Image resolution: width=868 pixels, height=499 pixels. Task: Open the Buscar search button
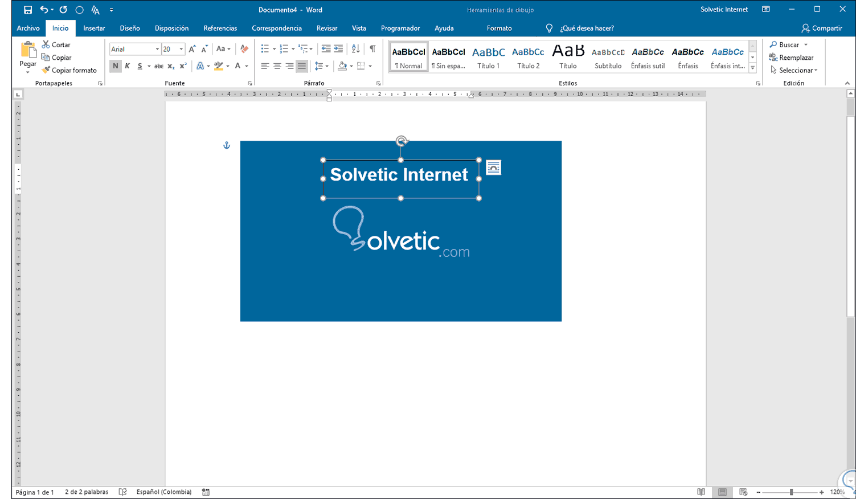pos(784,44)
